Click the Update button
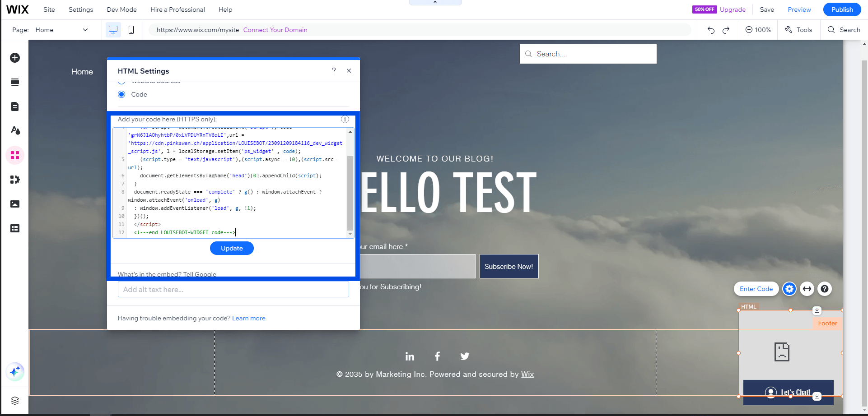868x416 pixels. coord(232,248)
